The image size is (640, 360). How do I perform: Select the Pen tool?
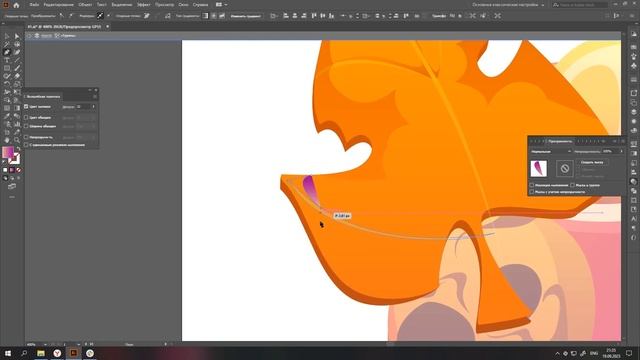coord(7,52)
